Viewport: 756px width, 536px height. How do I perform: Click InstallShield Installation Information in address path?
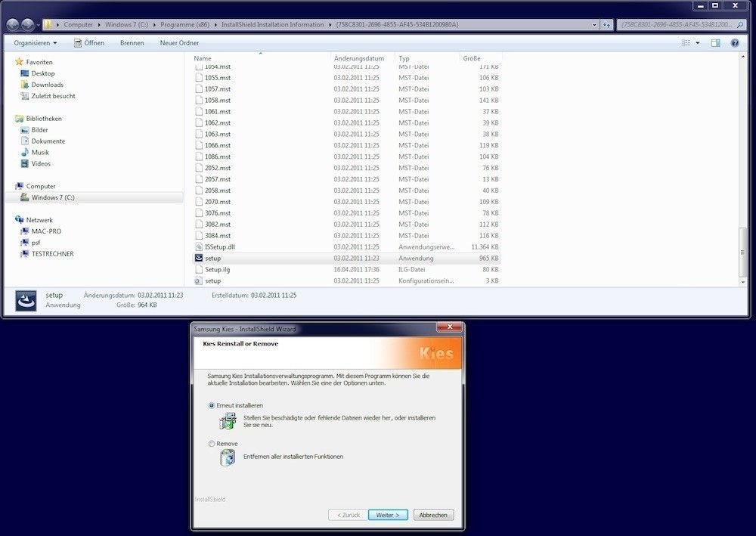[x=272, y=25]
